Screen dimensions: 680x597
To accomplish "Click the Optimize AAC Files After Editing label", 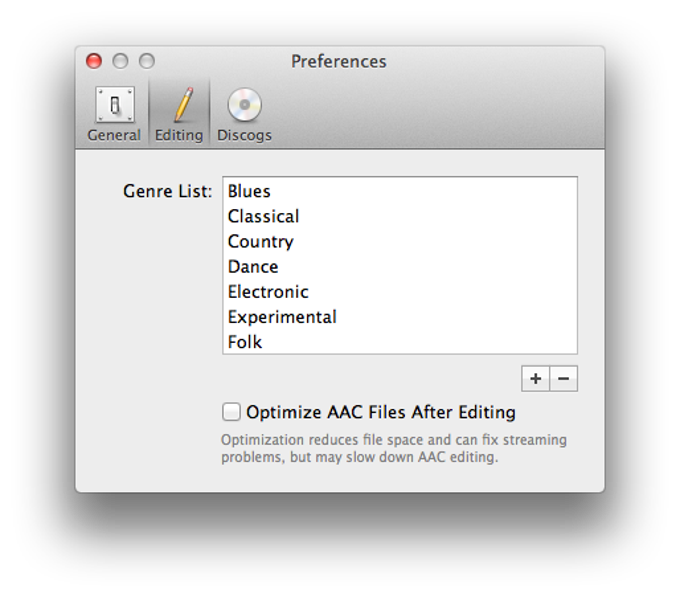I will coord(381,412).
